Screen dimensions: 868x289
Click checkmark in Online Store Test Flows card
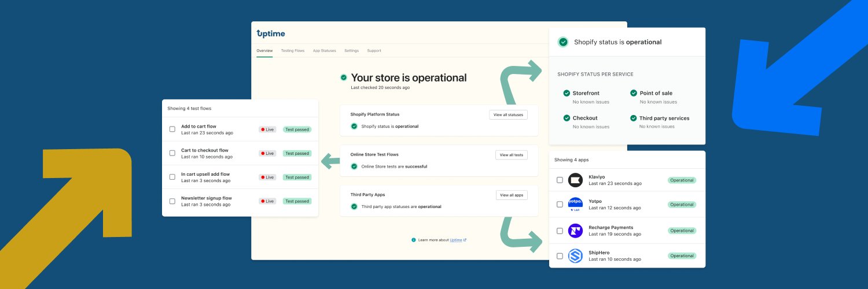(x=354, y=166)
